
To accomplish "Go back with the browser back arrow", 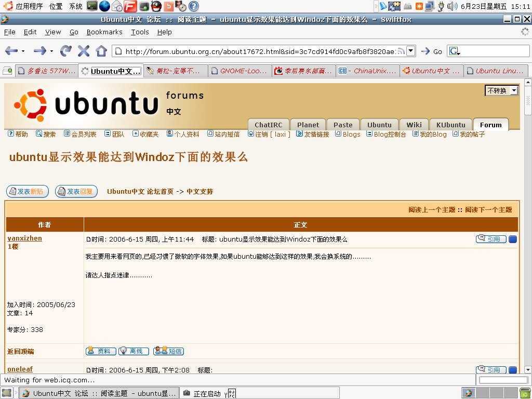I will (x=11, y=51).
